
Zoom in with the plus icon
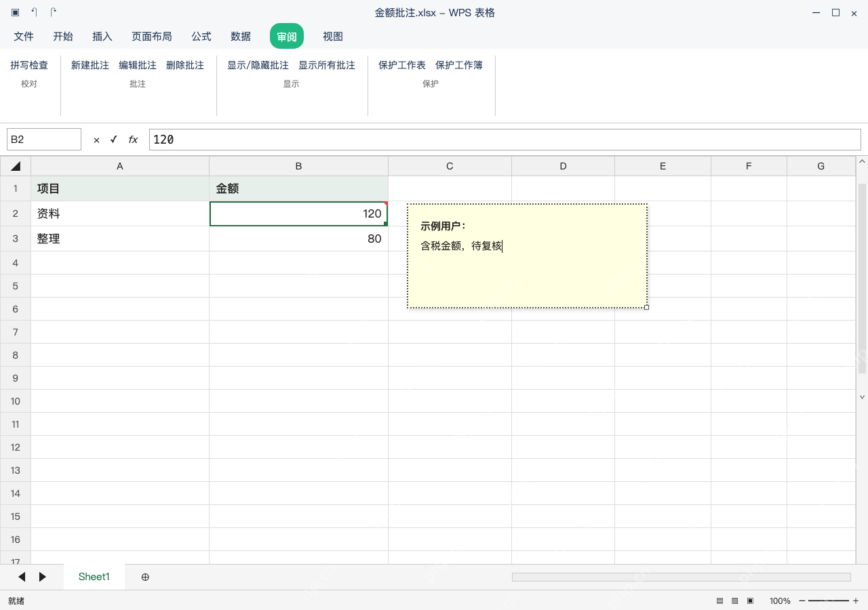[856, 601]
